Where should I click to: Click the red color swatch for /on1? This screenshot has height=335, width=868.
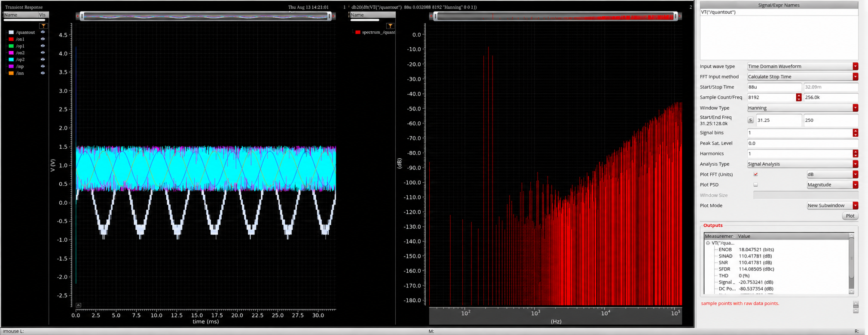[11, 39]
